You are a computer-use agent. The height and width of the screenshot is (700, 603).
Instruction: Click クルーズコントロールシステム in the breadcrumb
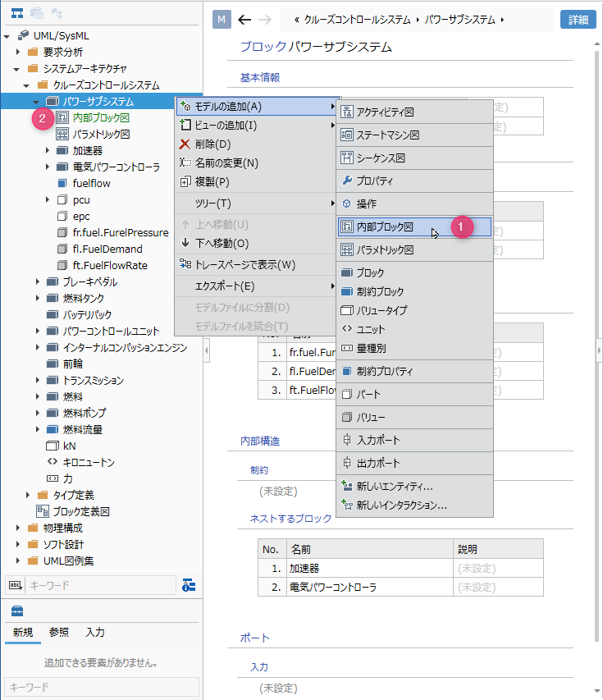pos(357,20)
